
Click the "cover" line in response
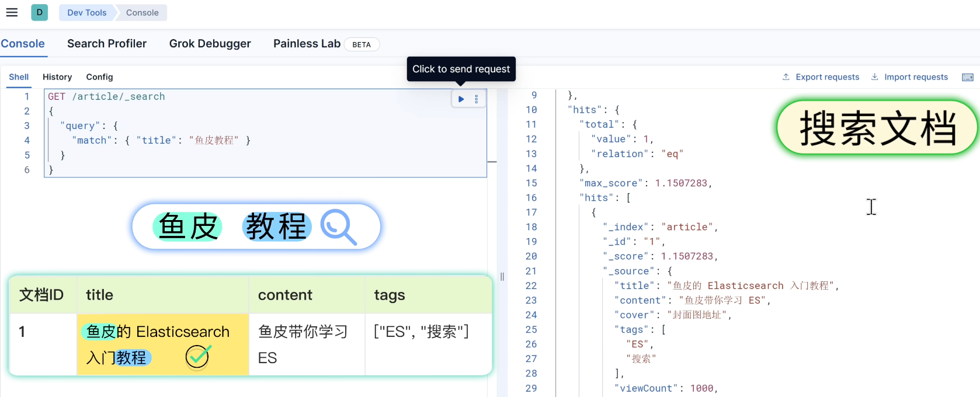[673, 315]
